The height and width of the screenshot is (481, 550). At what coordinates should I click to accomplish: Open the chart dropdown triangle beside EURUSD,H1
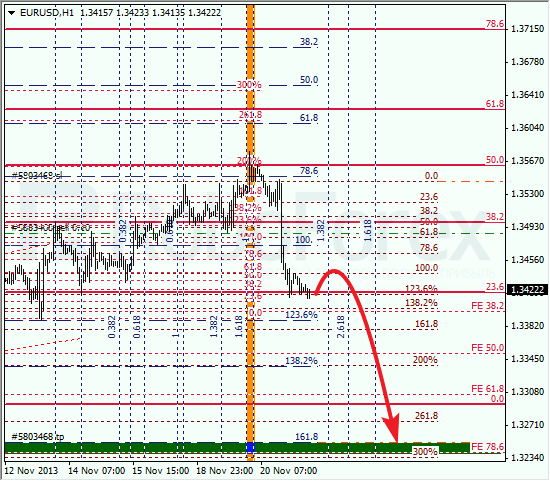[x=12, y=13]
